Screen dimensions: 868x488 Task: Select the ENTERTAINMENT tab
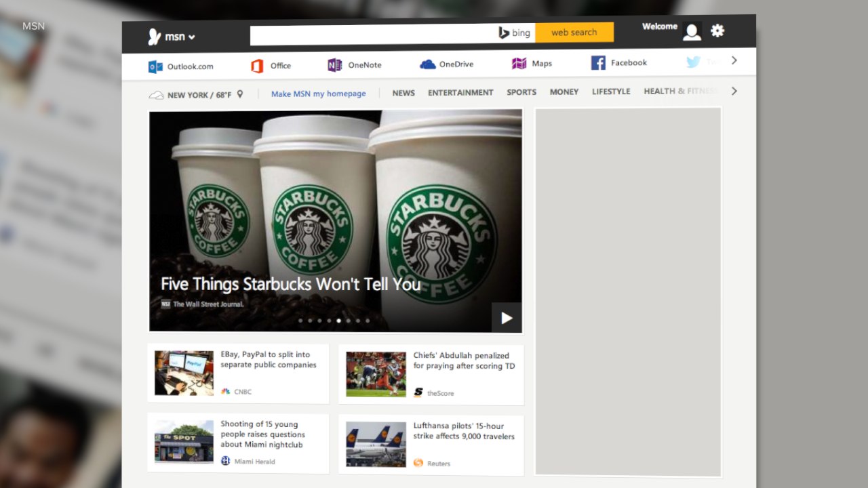460,92
